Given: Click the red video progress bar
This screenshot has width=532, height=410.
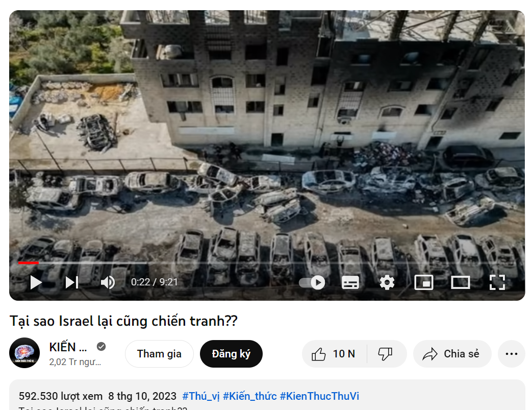Looking at the screenshot, I should pyautogui.click(x=29, y=262).
